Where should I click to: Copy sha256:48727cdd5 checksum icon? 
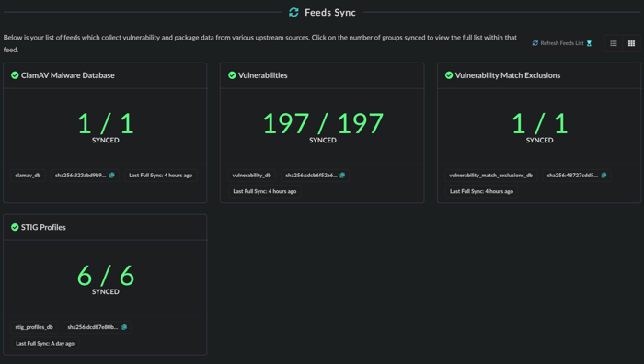tap(604, 176)
